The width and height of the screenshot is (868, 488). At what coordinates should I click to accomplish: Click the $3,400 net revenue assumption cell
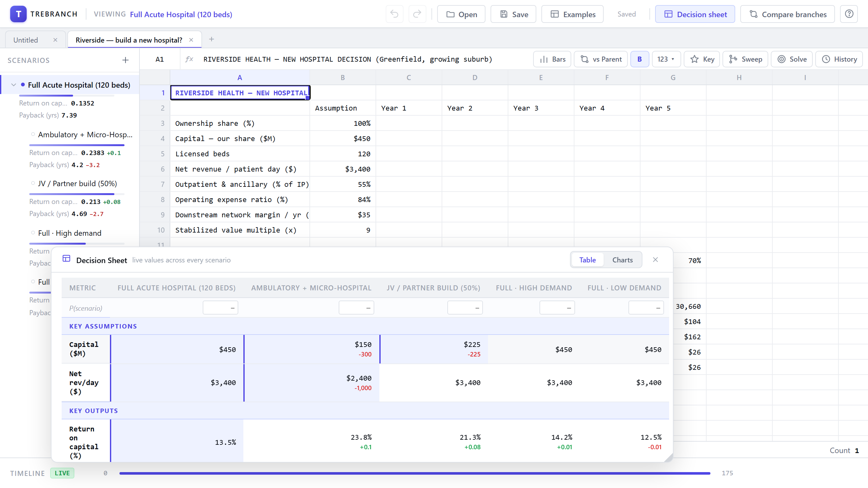342,169
